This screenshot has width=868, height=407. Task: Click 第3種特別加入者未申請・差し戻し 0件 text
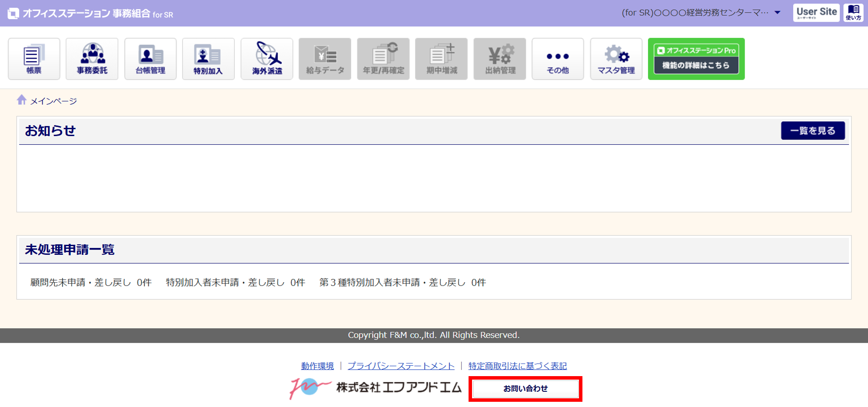[402, 283]
